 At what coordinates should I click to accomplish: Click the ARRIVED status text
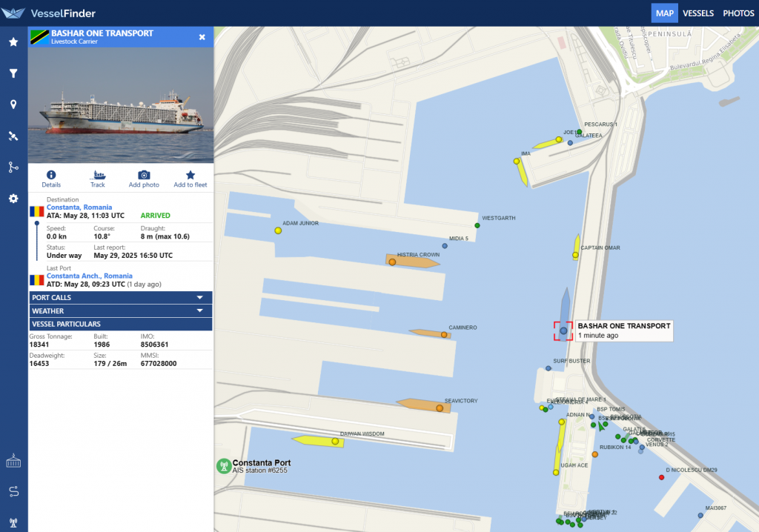pyautogui.click(x=156, y=216)
